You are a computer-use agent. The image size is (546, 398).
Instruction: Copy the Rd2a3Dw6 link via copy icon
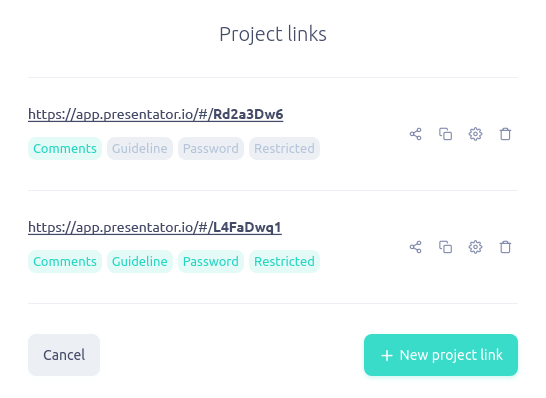445,134
